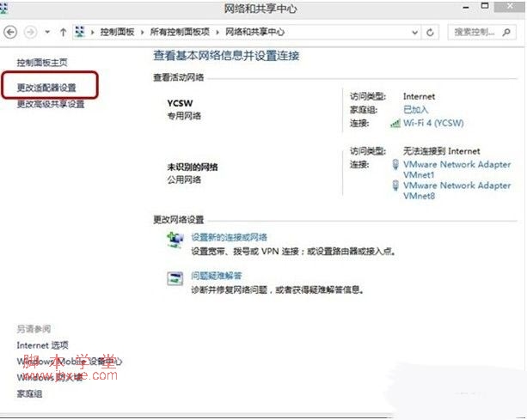Open the recent locations dropdown arrow

47,33
